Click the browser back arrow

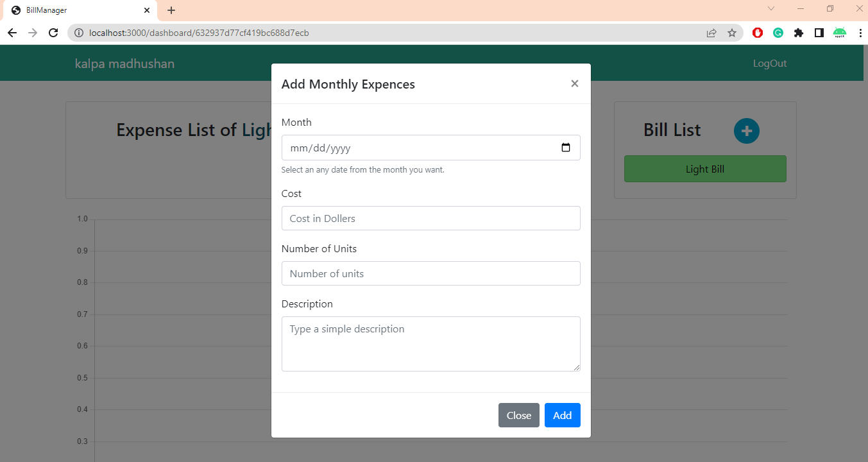coord(12,33)
